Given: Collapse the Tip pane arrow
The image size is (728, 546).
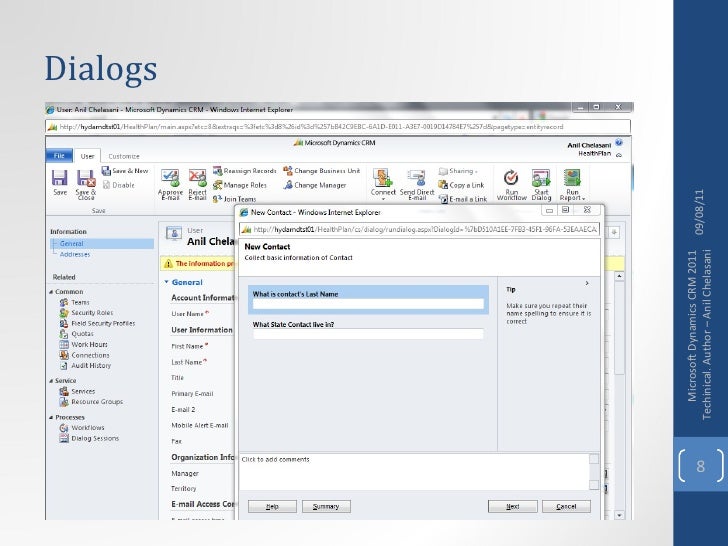Looking at the screenshot, I should coord(587,283).
